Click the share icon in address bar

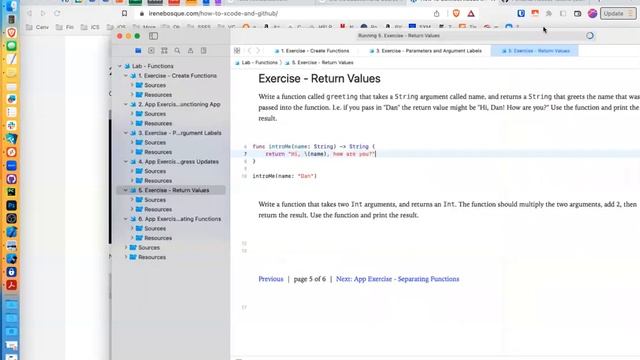[436, 13]
